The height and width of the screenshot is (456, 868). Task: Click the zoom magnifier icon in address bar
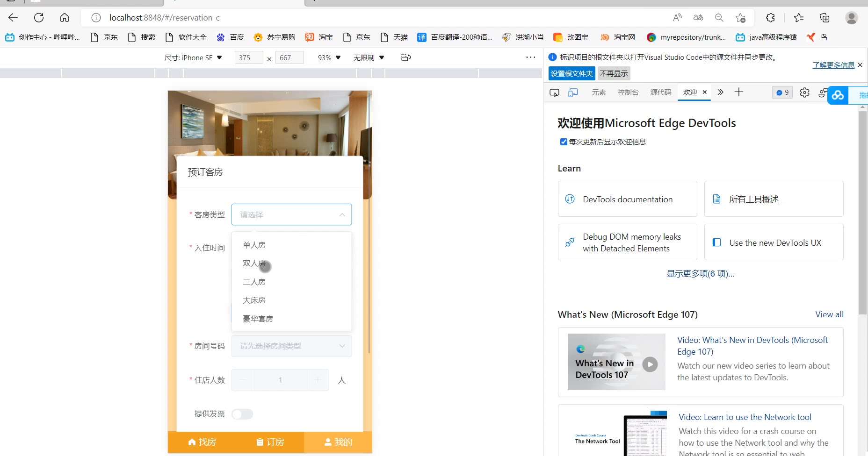click(x=719, y=18)
